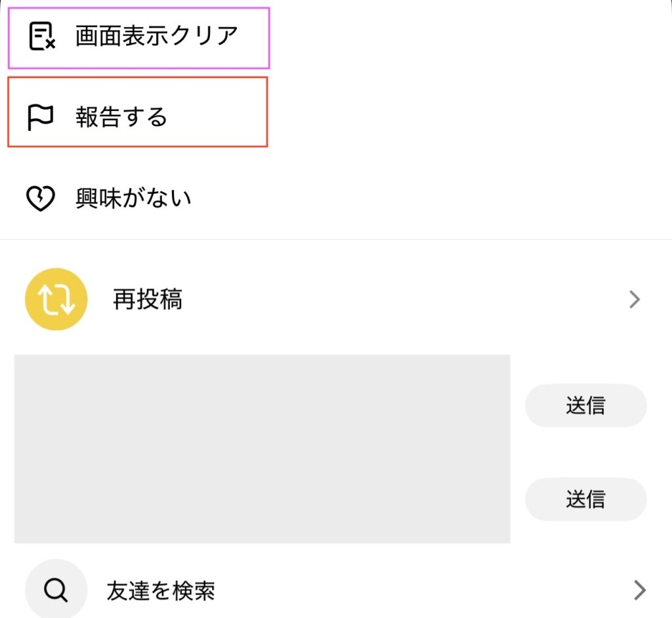This screenshot has height=618, width=672.
Task: Tap the clear display document icon
Action: tap(42, 35)
